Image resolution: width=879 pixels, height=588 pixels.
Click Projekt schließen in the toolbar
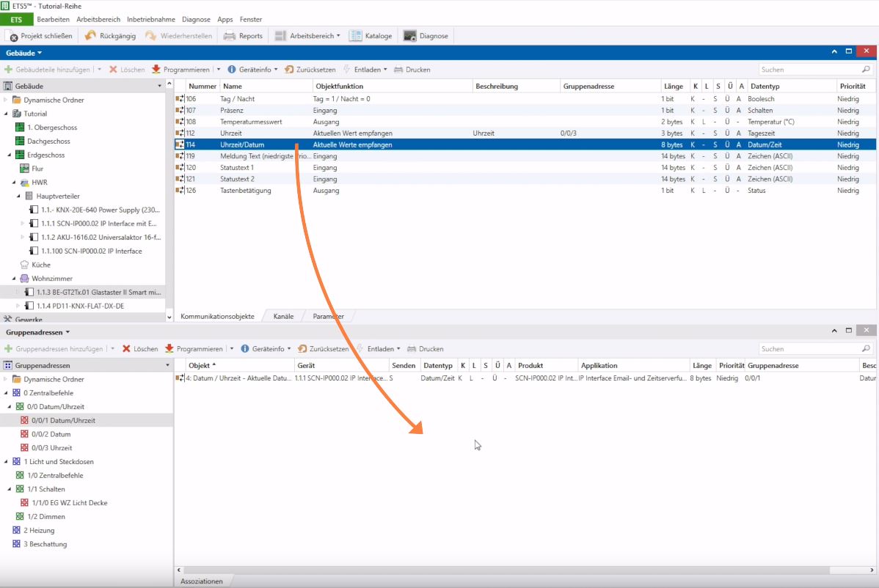[41, 36]
